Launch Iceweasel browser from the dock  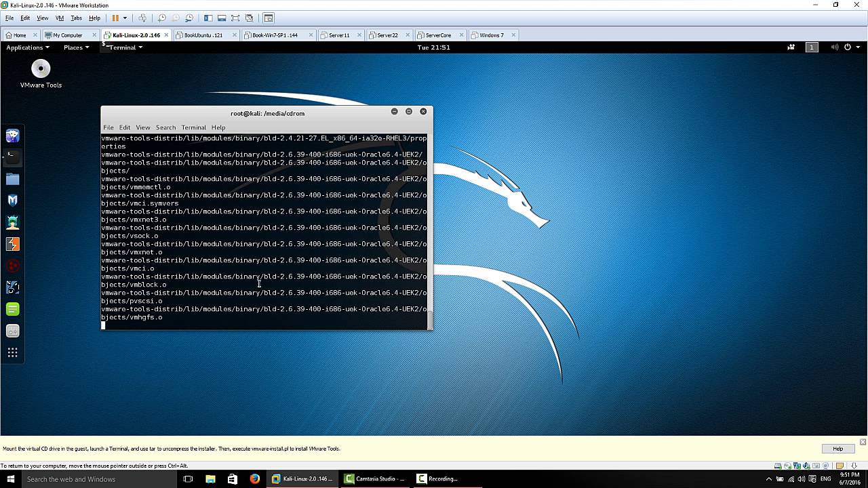pyautogui.click(x=12, y=136)
